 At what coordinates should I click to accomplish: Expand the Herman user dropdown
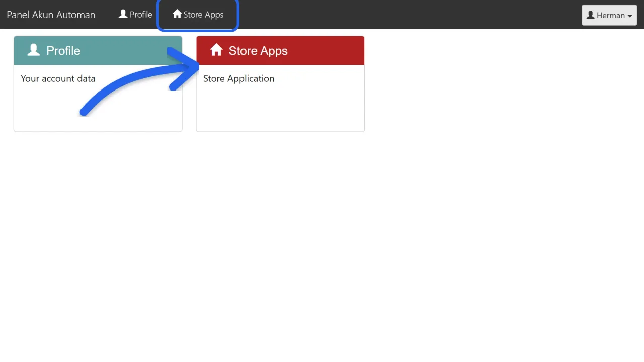pos(609,15)
